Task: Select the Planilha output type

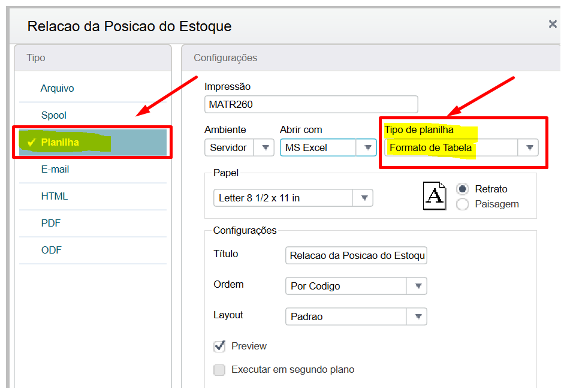Action: [x=93, y=143]
